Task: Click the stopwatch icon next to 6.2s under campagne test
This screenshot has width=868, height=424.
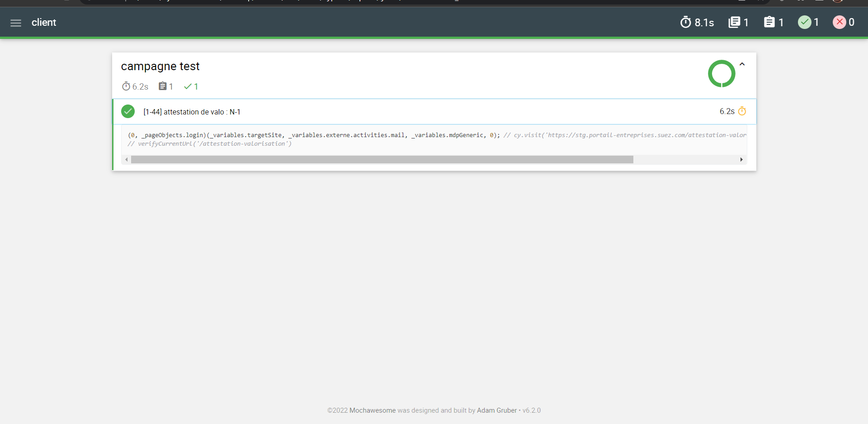Action: coord(126,86)
